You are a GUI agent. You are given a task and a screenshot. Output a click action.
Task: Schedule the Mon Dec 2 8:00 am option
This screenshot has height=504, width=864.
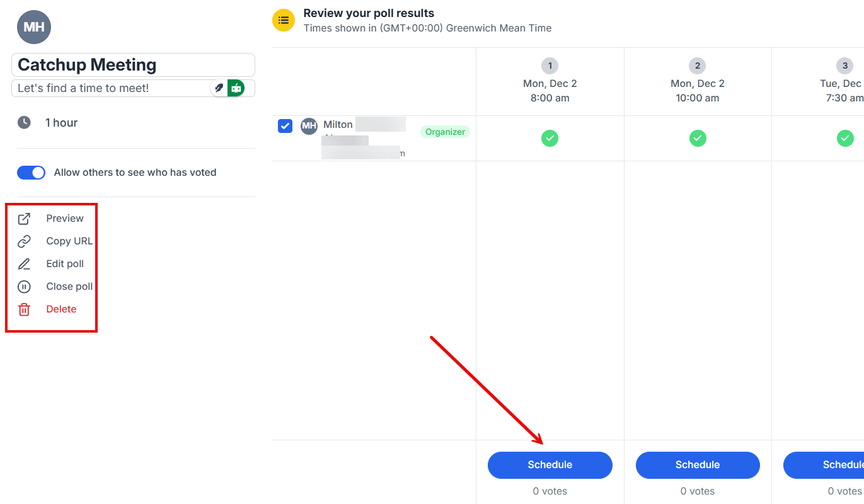pyautogui.click(x=550, y=465)
